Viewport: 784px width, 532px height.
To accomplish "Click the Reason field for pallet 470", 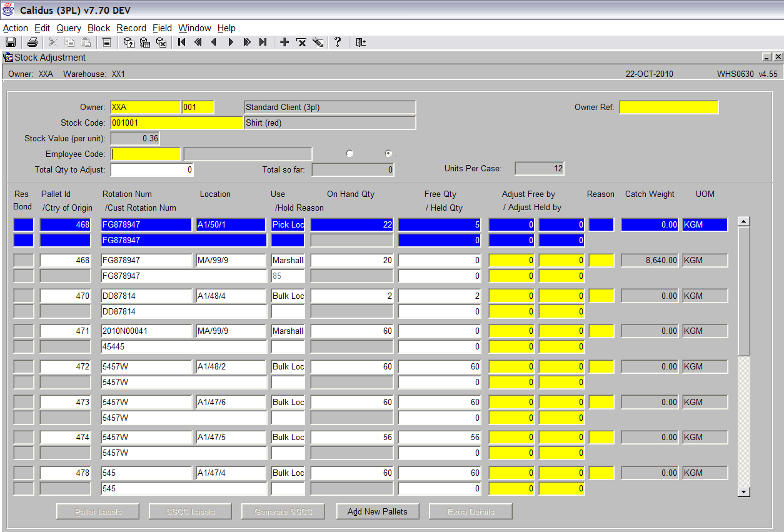I will point(601,296).
